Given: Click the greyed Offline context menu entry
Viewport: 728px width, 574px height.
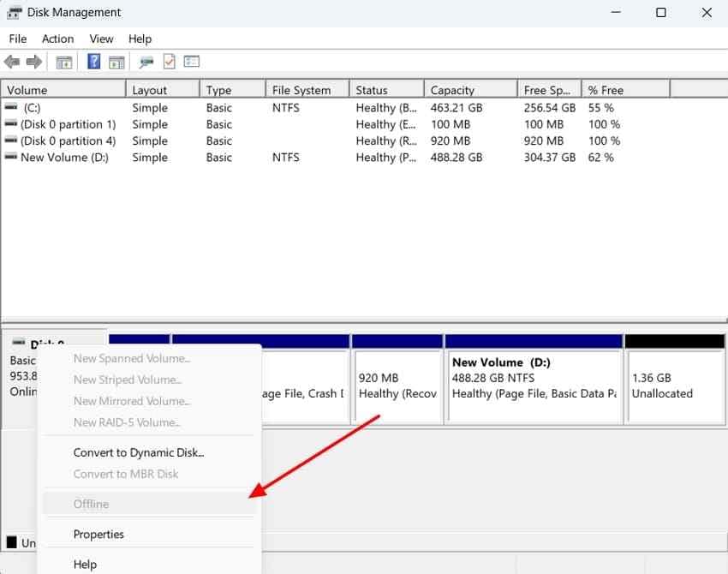Looking at the screenshot, I should coord(148,504).
